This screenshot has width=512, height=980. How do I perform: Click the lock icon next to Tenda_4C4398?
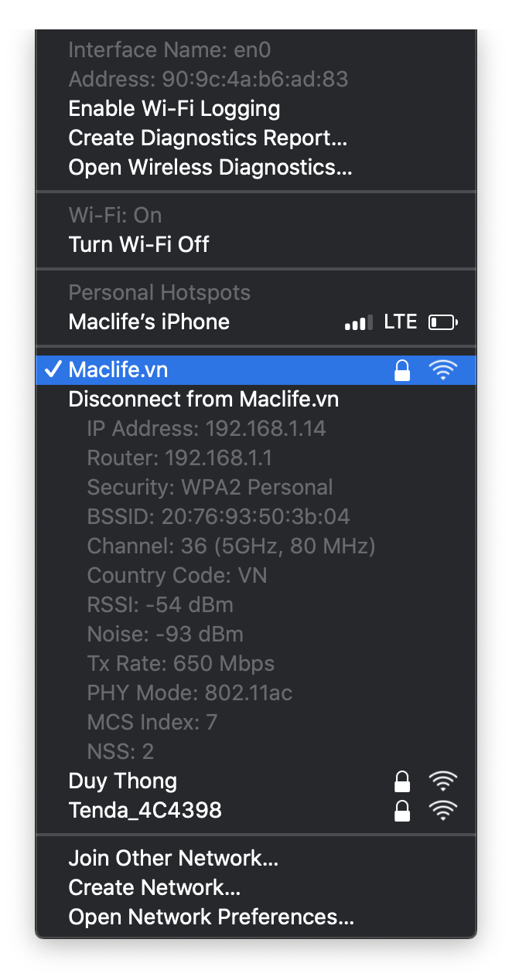[402, 810]
